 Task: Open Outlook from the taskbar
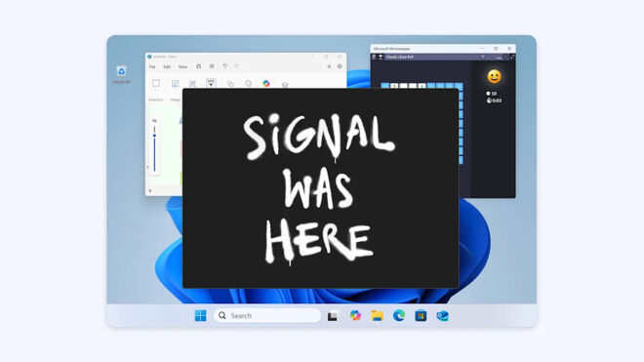click(x=442, y=315)
